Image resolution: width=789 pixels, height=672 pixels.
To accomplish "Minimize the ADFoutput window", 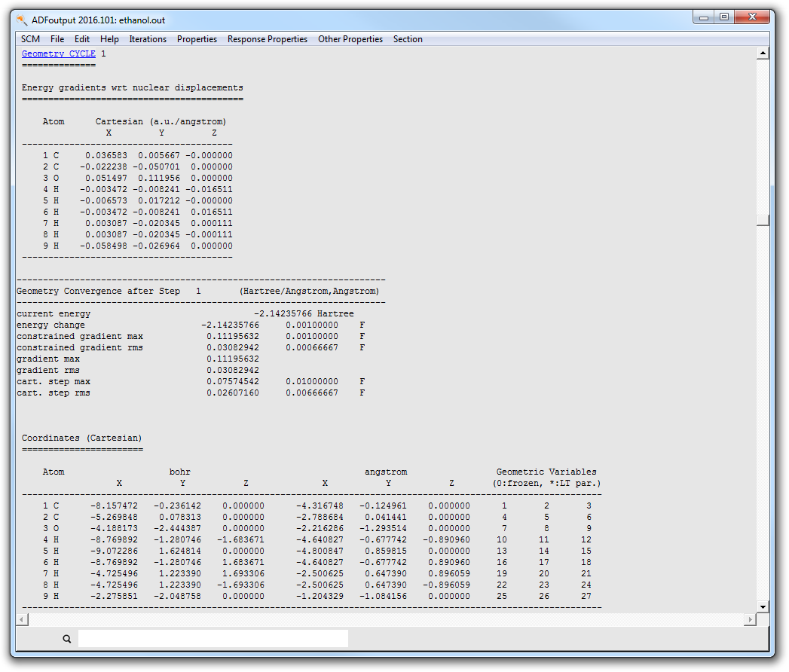I will pyautogui.click(x=703, y=17).
